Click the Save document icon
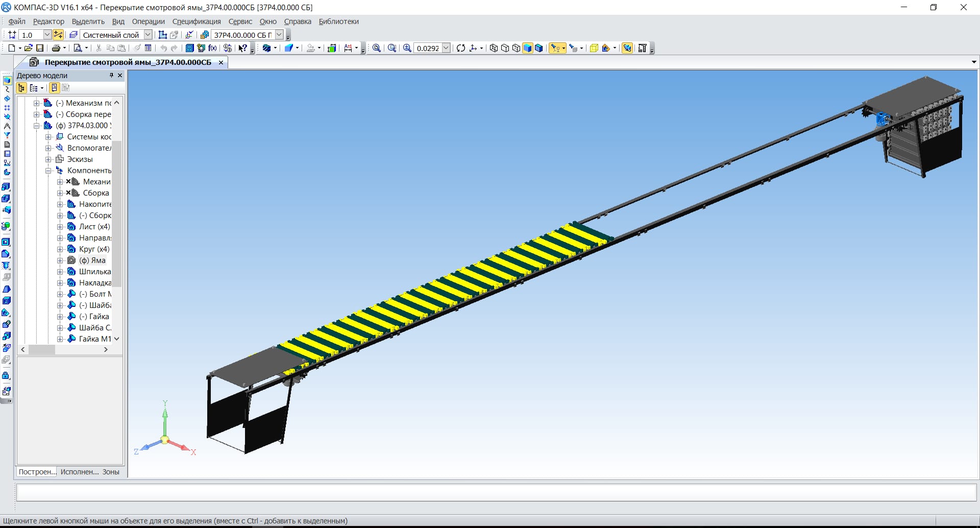The height and width of the screenshot is (528, 980). (40, 48)
